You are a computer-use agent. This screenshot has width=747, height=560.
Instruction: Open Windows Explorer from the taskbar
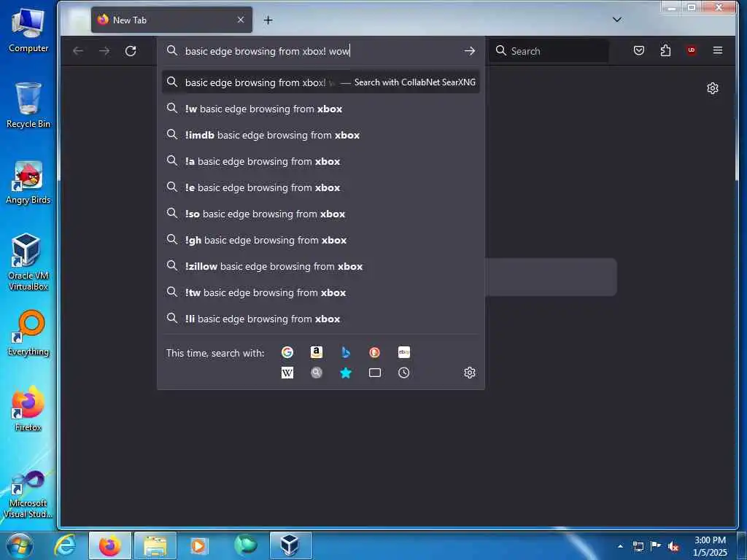click(x=155, y=545)
